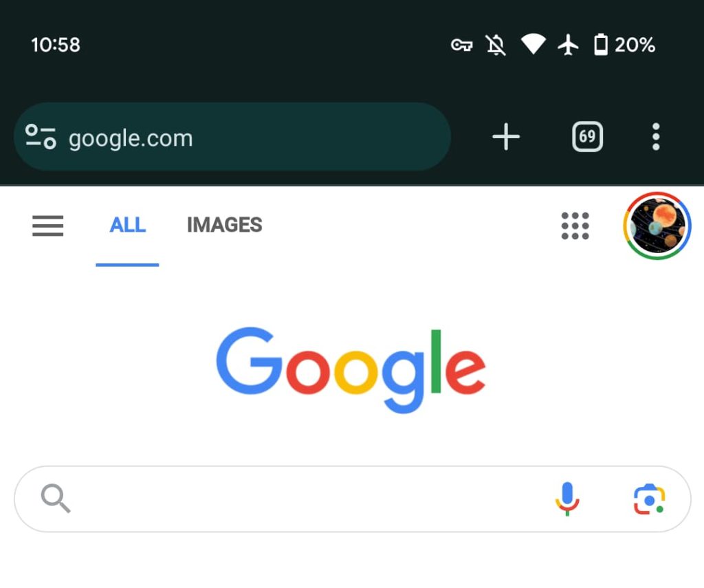This screenshot has height=588, width=704.
Task: Tap the site info icon in address bar
Action: (41, 137)
